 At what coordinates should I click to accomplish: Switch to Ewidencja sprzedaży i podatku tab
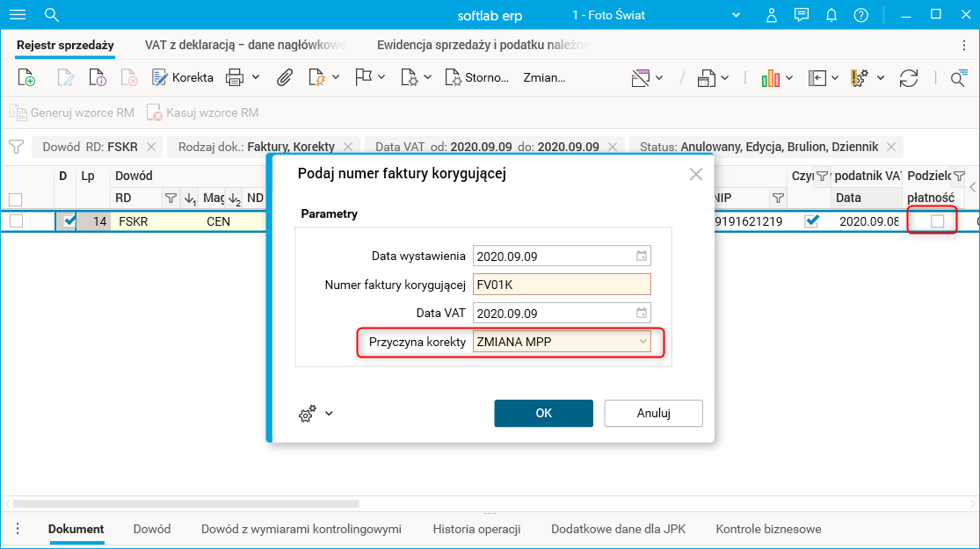pos(483,45)
